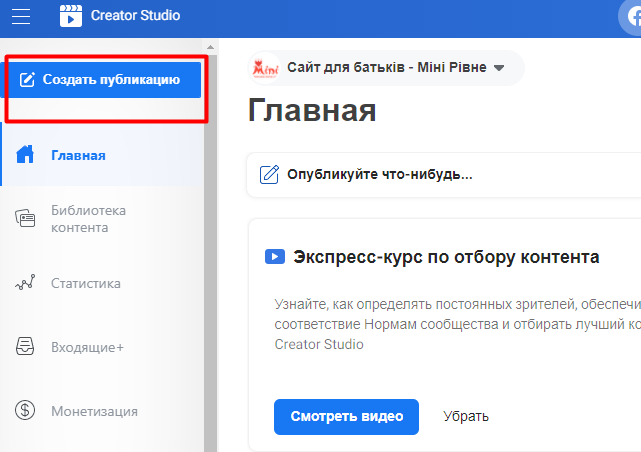This screenshot has width=641, height=452.
Task: Open the hamburger navigation menu
Action: click(x=22, y=16)
